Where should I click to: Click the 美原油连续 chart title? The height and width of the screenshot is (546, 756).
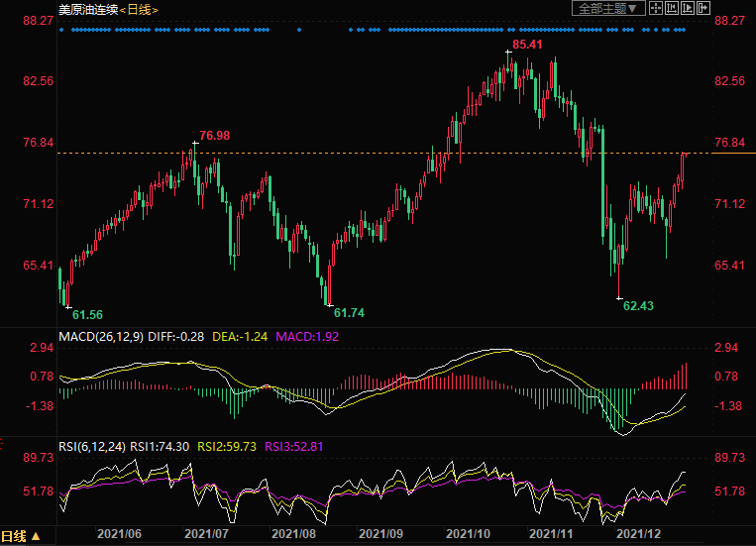click(x=87, y=9)
